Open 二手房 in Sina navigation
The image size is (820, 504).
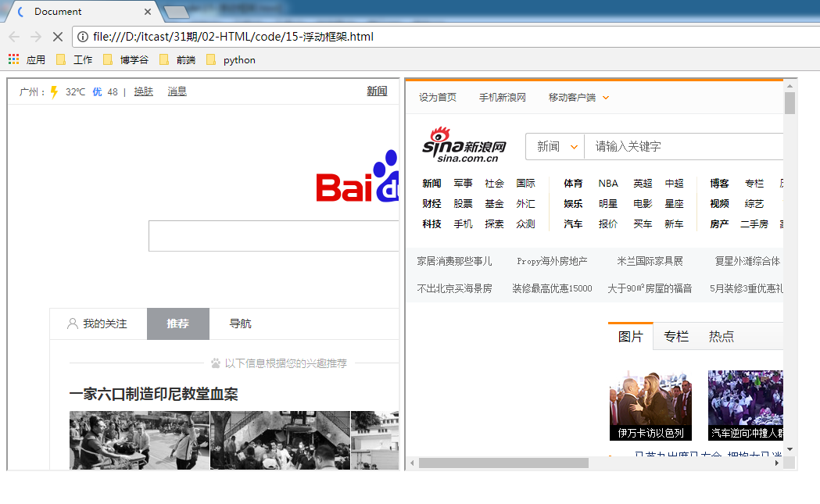click(x=754, y=223)
